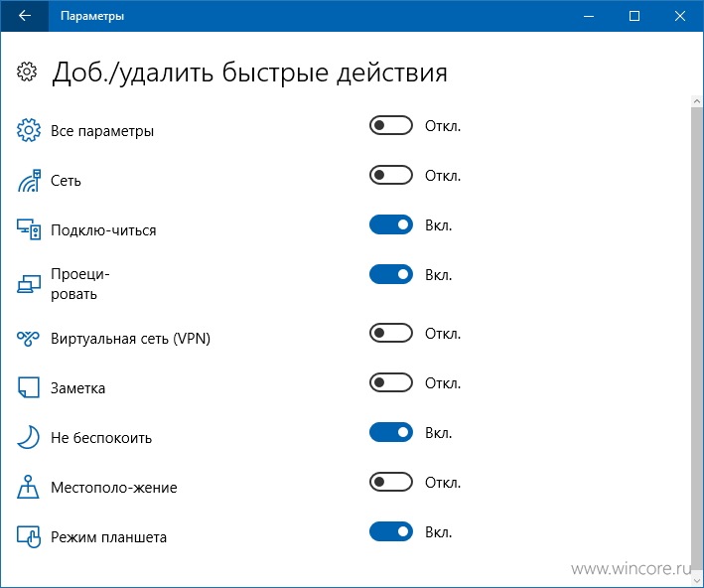Screen dimensions: 704x588
Task: Turn off the Проеци-ровать switch
Action: click(x=391, y=274)
